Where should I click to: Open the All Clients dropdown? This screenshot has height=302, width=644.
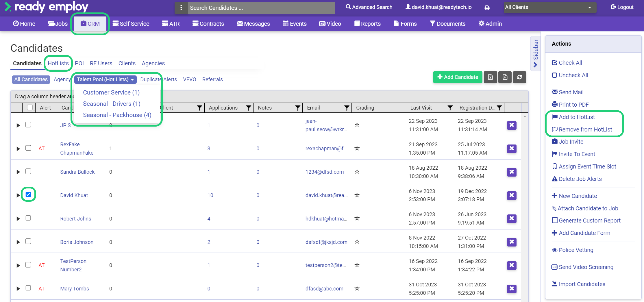(549, 8)
